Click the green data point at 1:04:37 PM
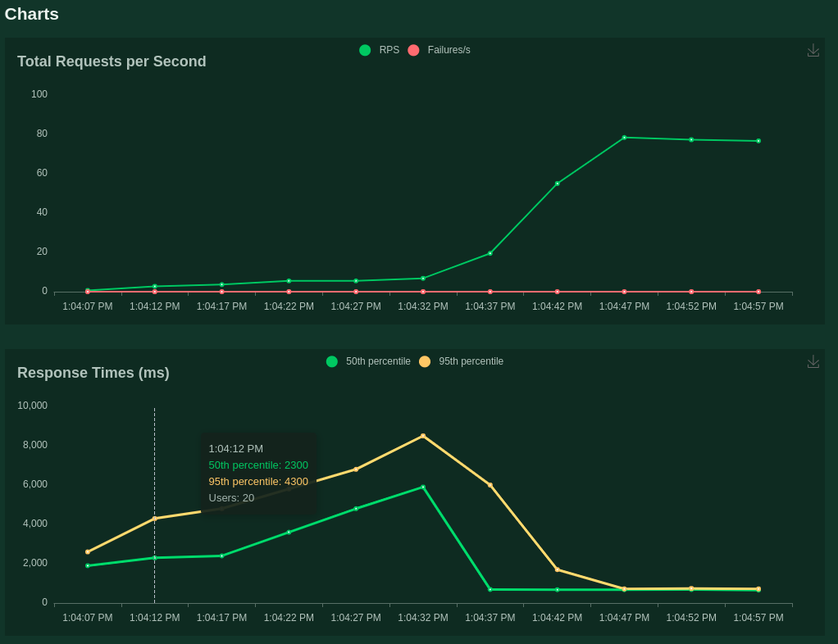838x644 pixels. coord(490,252)
